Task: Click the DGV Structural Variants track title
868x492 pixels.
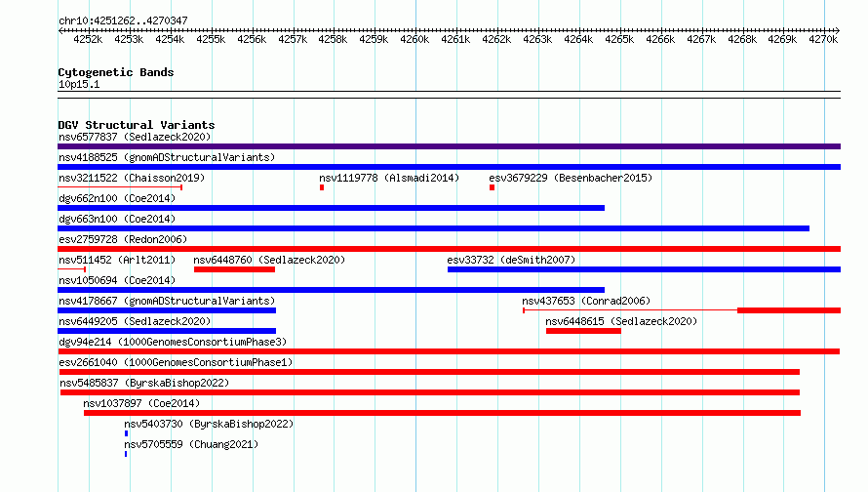Action: 137,125
